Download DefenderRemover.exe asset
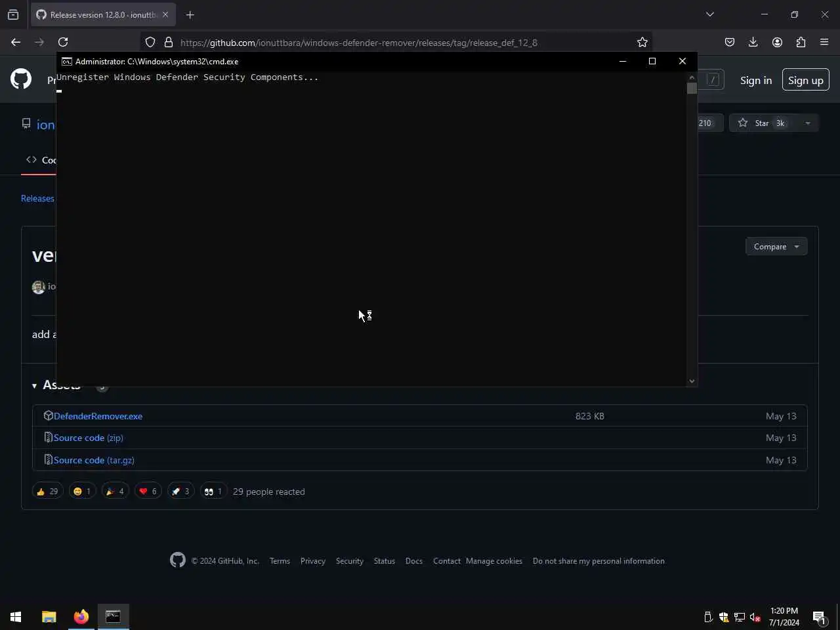 [98, 416]
